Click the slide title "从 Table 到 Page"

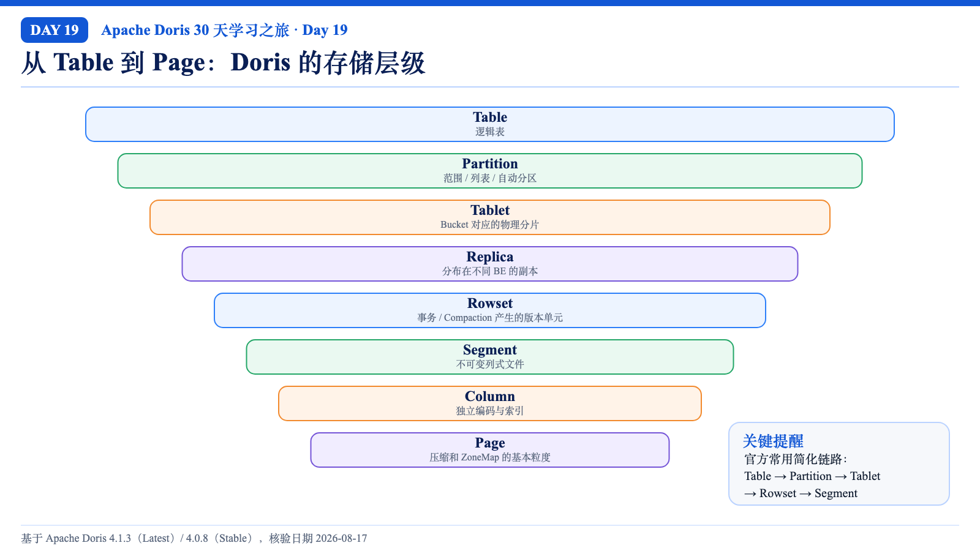point(223,62)
